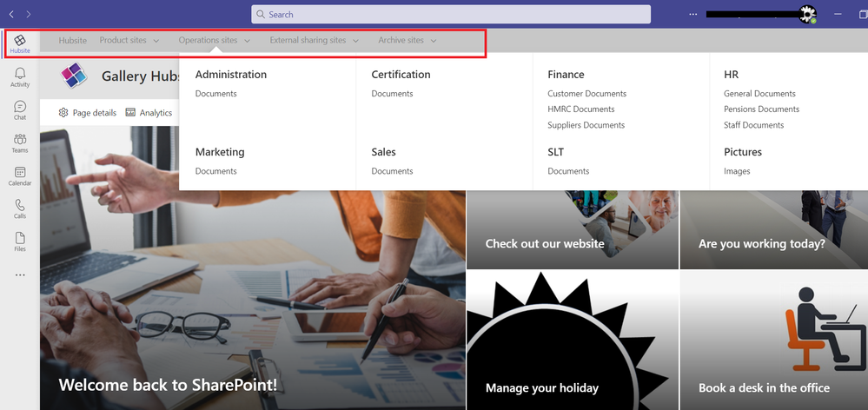
Task: Go back with the left arrow
Action: pyautogui.click(x=11, y=15)
